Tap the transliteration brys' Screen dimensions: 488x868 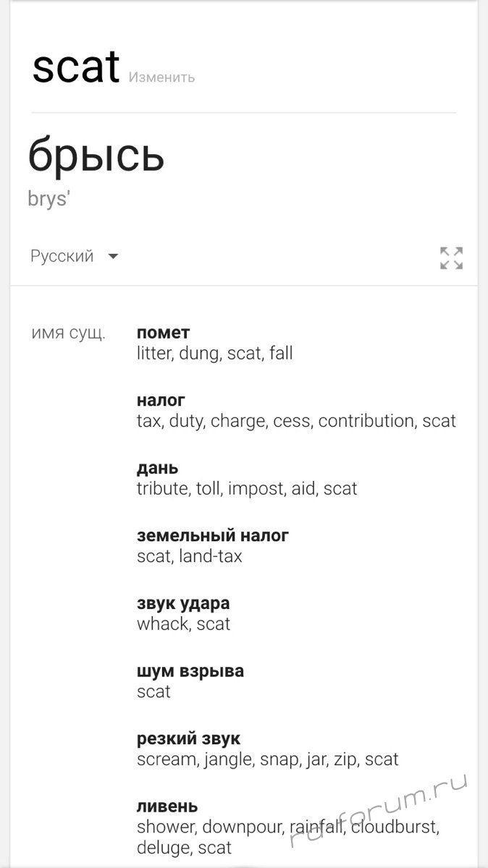(49, 199)
